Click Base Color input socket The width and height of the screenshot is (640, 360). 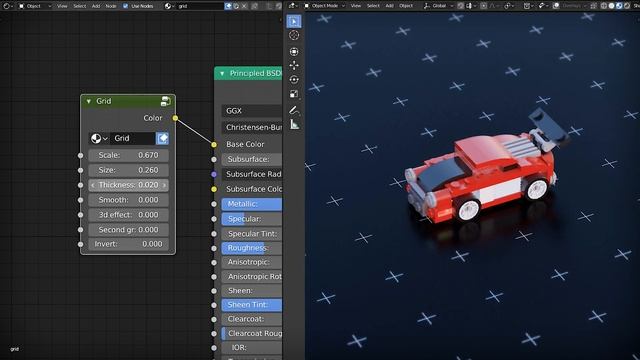tap(214, 144)
